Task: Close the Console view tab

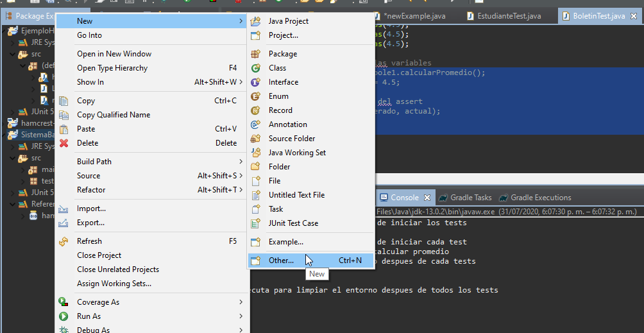Action: 427,198
